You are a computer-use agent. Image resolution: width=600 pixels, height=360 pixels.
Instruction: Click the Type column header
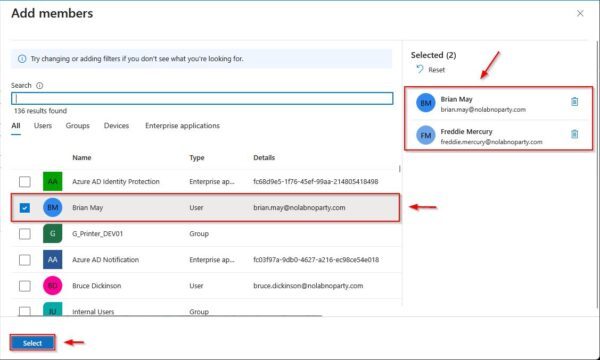pos(197,158)
